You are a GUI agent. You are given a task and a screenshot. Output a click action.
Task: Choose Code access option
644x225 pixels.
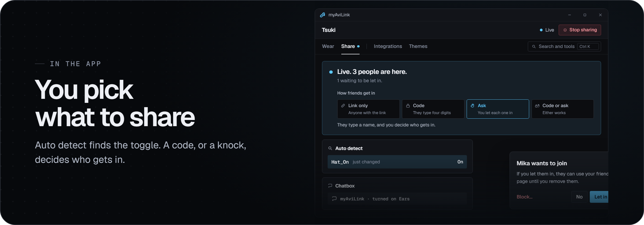tap(433, 109)
